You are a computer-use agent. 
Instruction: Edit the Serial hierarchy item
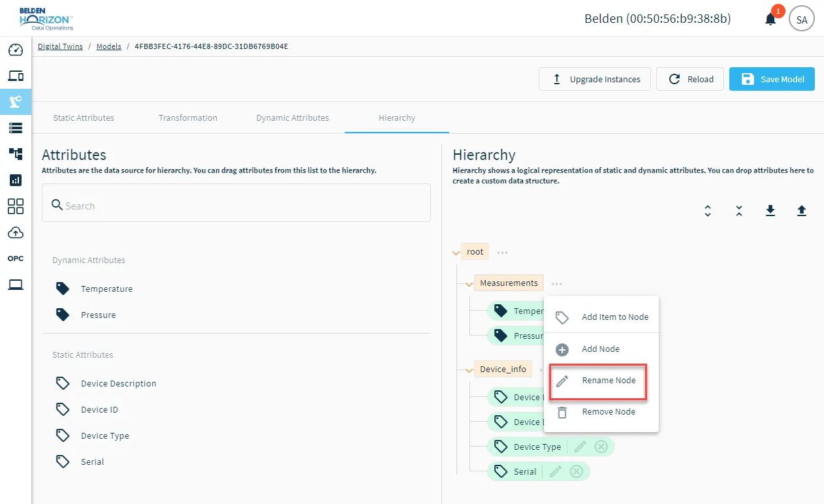point(556,471)
